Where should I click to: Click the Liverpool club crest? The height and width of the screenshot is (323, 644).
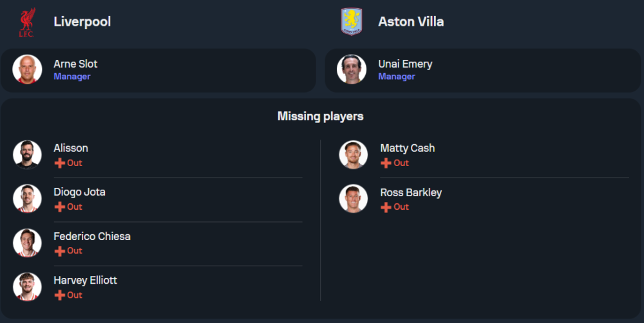27,22
